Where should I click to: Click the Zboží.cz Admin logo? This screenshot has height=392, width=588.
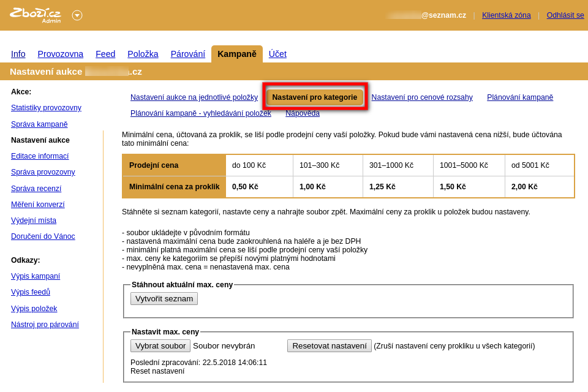36,15
